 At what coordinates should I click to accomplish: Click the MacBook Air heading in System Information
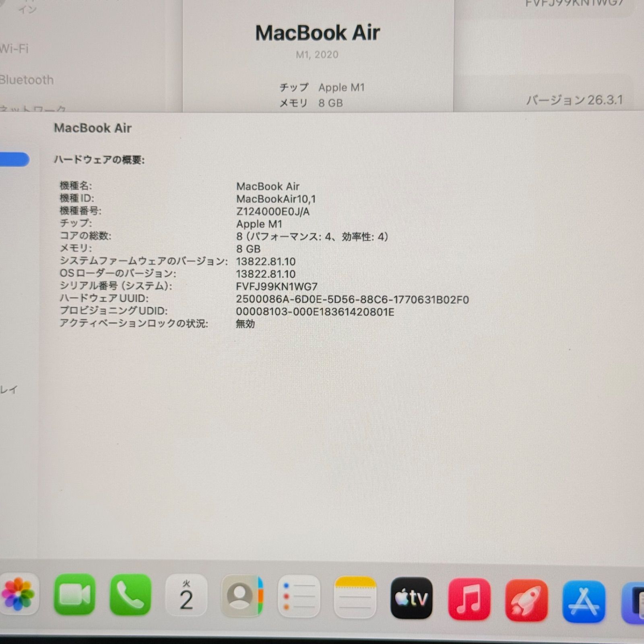[93, 128]
